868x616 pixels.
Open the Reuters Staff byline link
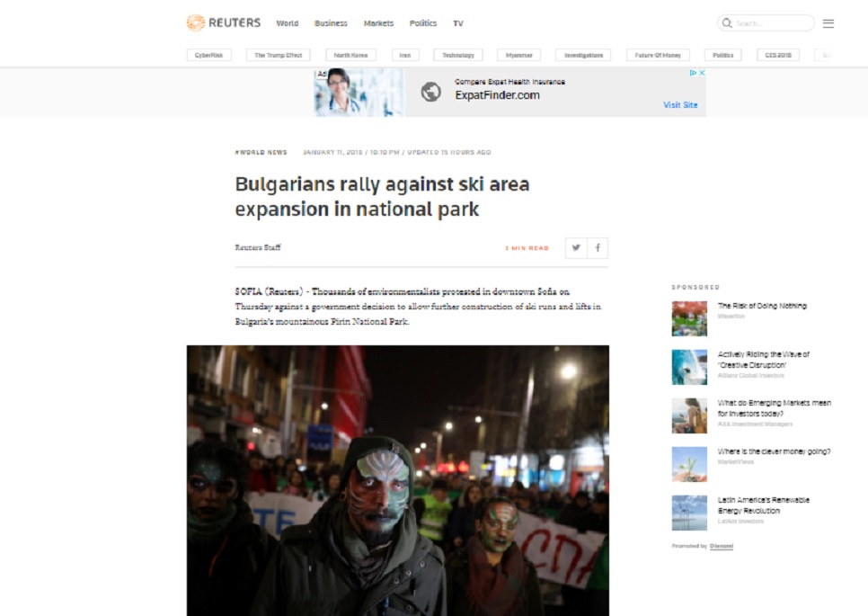[x=257, y=247]
